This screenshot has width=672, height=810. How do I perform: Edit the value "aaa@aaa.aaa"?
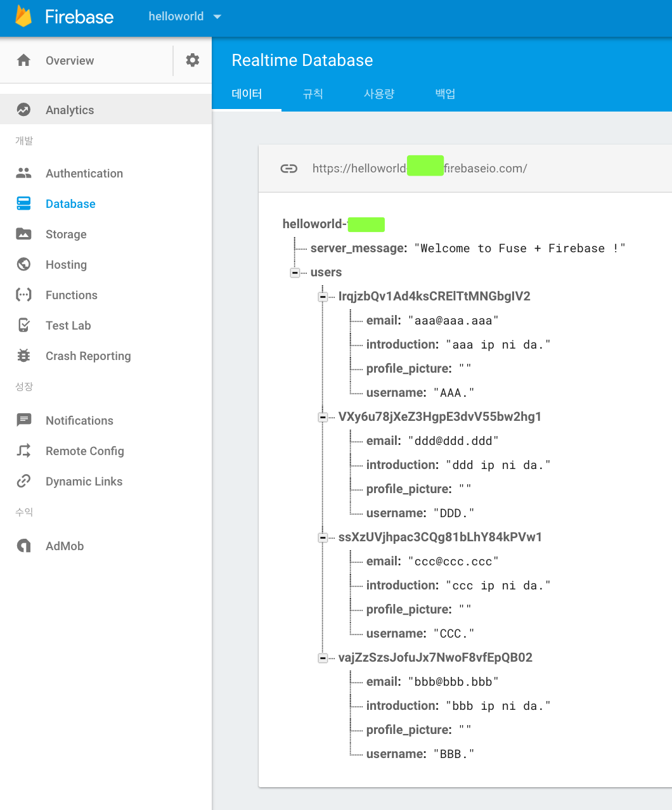pos(453,321)
